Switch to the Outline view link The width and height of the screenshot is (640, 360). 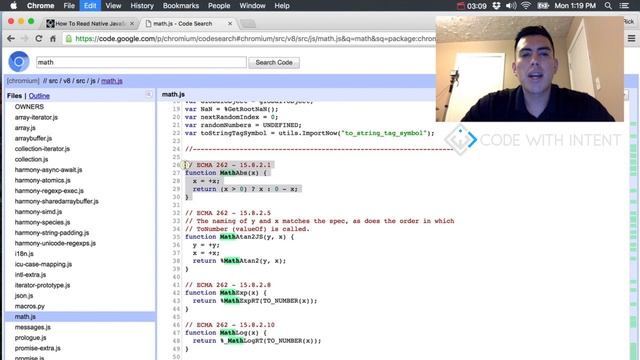click(x=39, y=96)
